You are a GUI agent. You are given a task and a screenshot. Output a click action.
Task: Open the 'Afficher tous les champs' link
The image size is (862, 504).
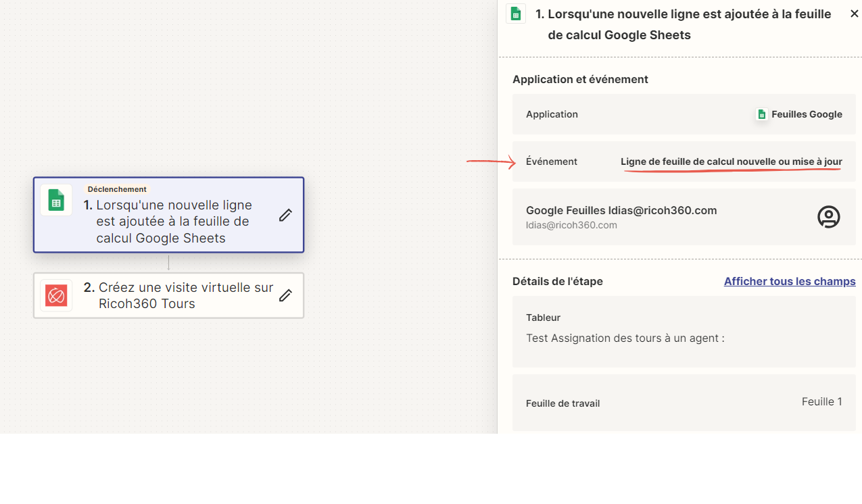point(790,281)
